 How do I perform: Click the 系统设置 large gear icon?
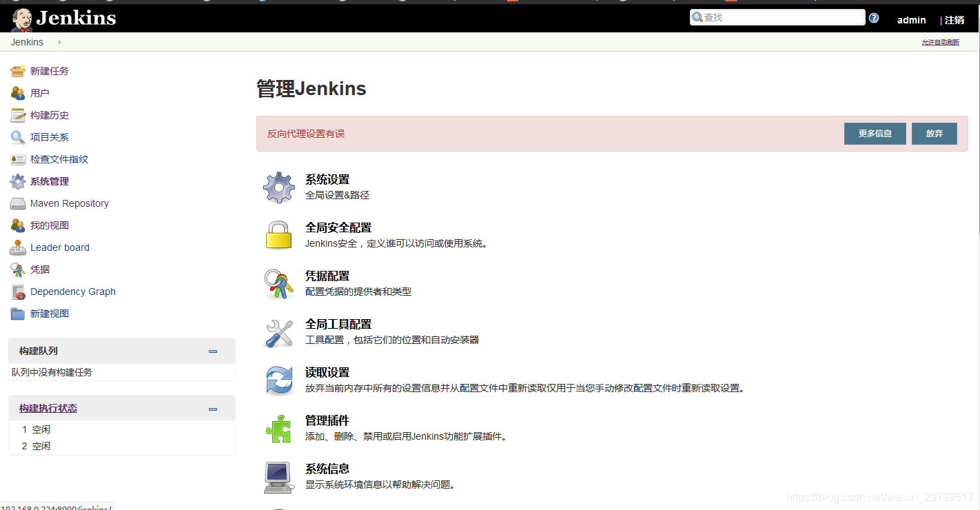[279, 187]
